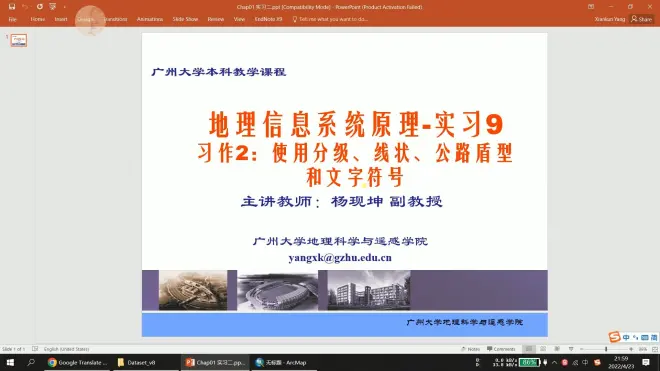Expand the Customize Quick Access Toolbar arrow
The width and height of the screenshot is (660, 371).
point(65,7)
